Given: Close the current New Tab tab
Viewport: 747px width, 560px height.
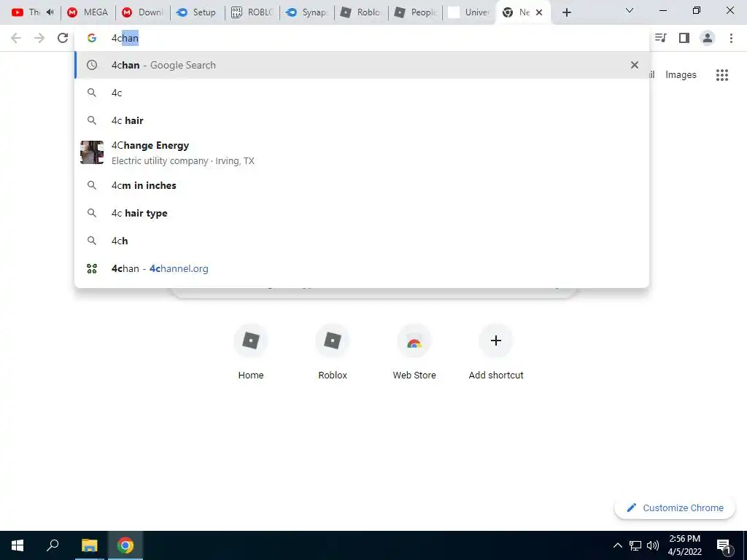Looking at the screenshot, I should pos(539,12).
